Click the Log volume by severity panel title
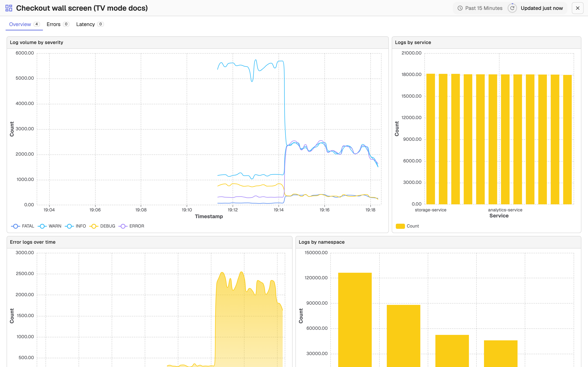Screen dimensions: 588x367 pyautogui.click(x=36, y=42)
